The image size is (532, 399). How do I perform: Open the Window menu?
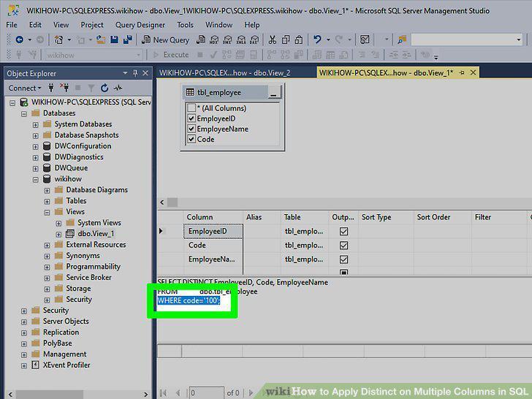pyautogui.click(x=218, y=25)
